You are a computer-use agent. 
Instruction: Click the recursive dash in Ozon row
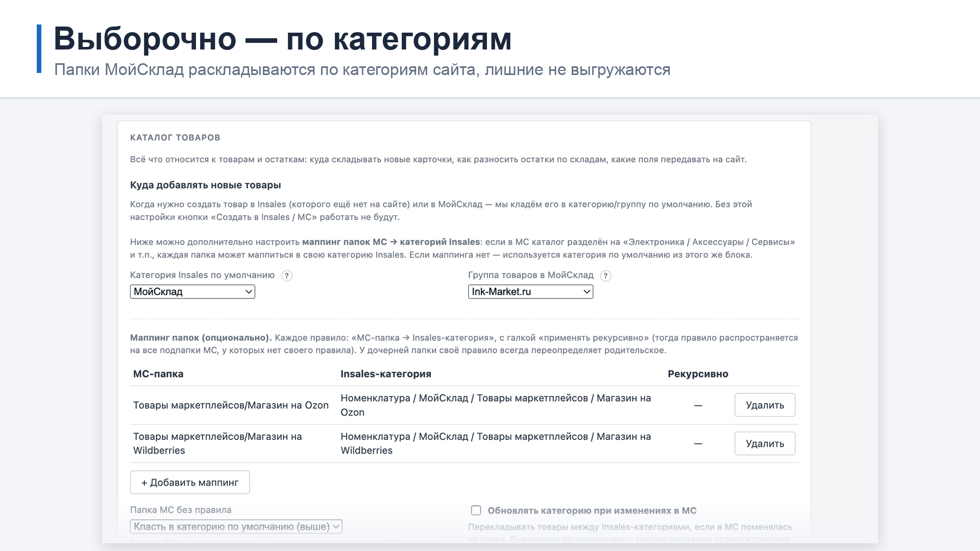click(698, 406)
